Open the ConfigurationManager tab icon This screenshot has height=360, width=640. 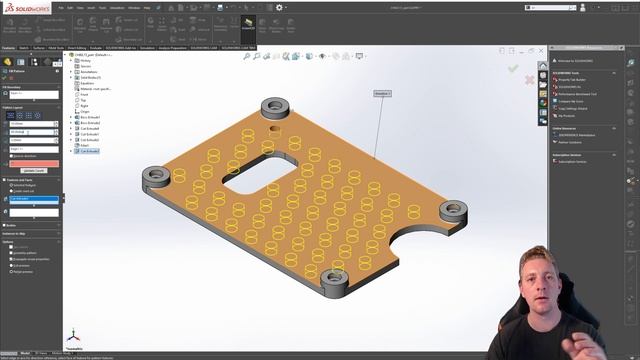coord(34,62)
